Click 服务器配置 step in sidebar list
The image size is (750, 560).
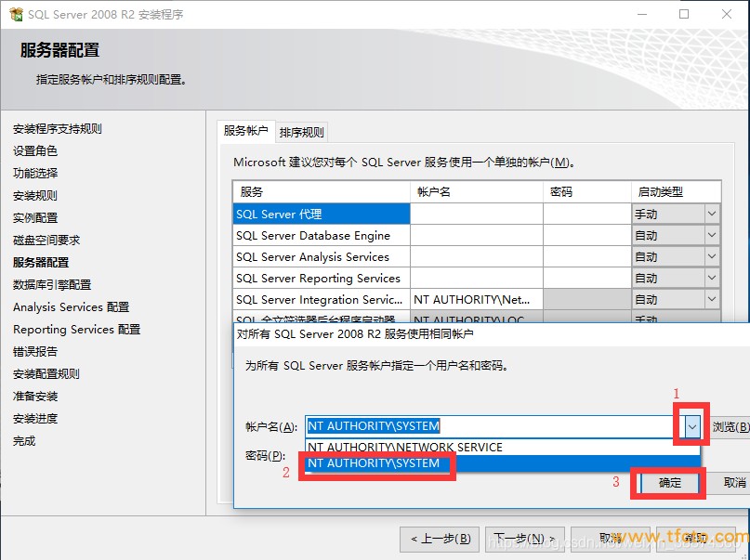click(41, 262)
